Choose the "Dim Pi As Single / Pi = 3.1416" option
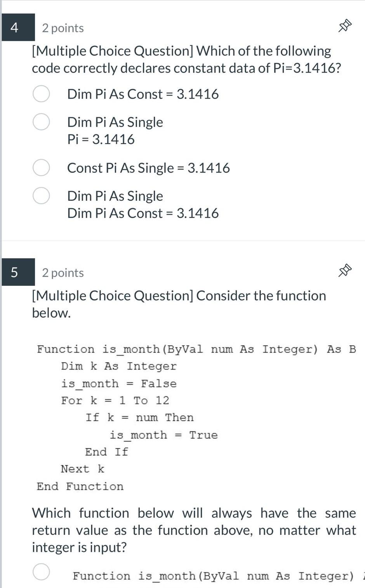The width and height of the screenshot is (365, 588). [41, 122]
